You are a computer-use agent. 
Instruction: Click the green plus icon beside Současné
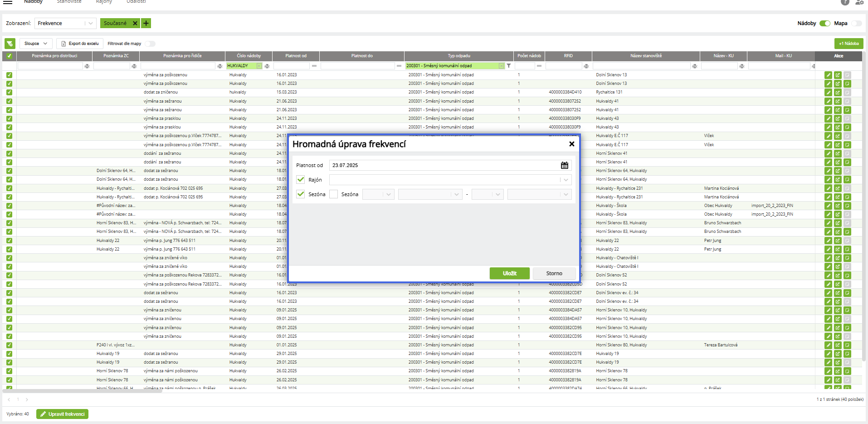pyautogui.click(x=146, y=23)
